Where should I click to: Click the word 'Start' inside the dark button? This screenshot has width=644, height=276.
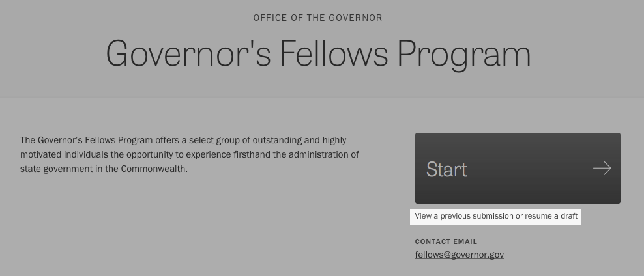point(447,169)
